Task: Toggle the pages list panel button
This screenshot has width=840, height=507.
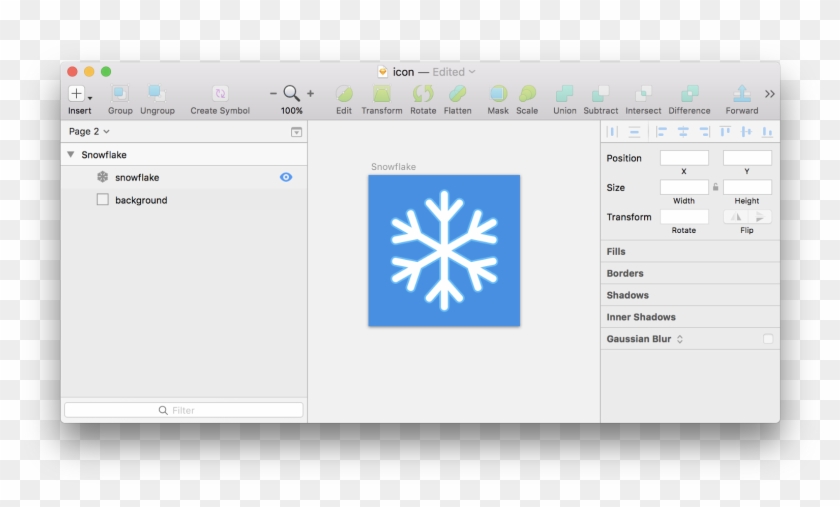Action: pos(296,132)
